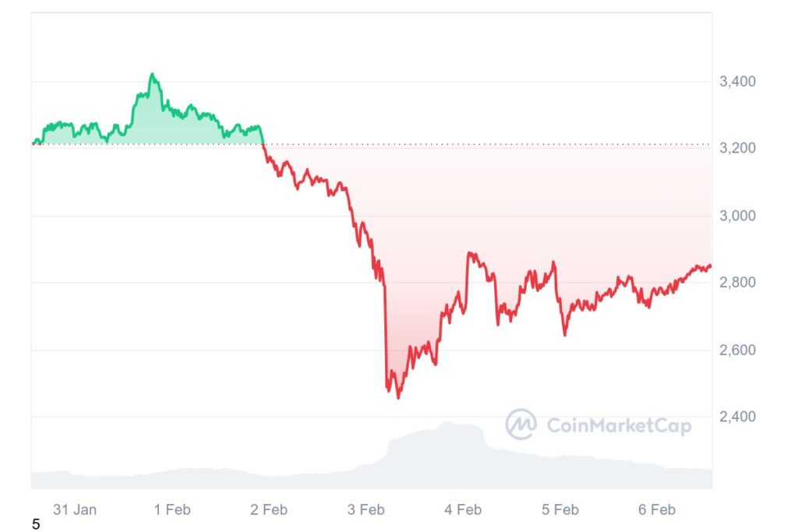Click the 6 Feb date label
798x532 pixels.
[657, 510]
